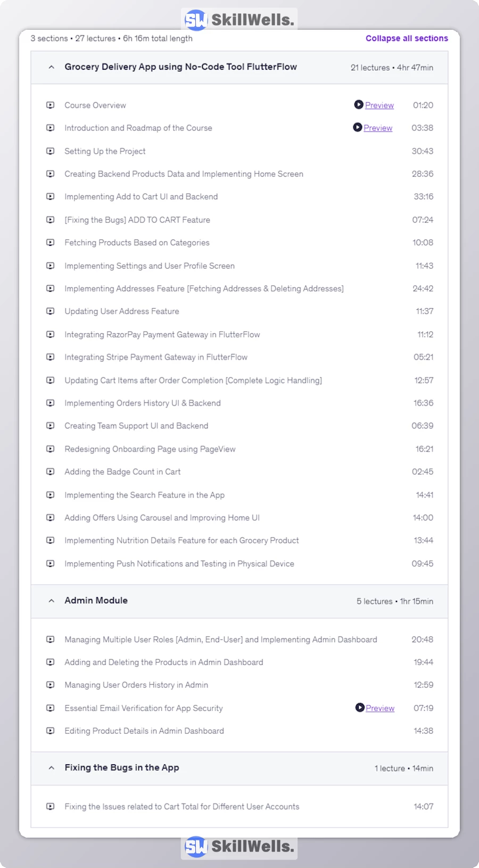Click video icon for Managing User Orders History

[x=51, y=685]
